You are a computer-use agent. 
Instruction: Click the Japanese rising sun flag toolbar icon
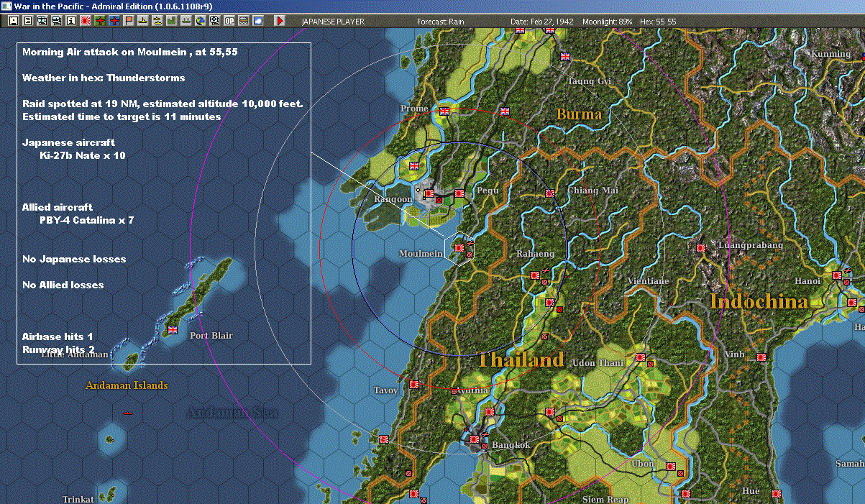[85, 21]
